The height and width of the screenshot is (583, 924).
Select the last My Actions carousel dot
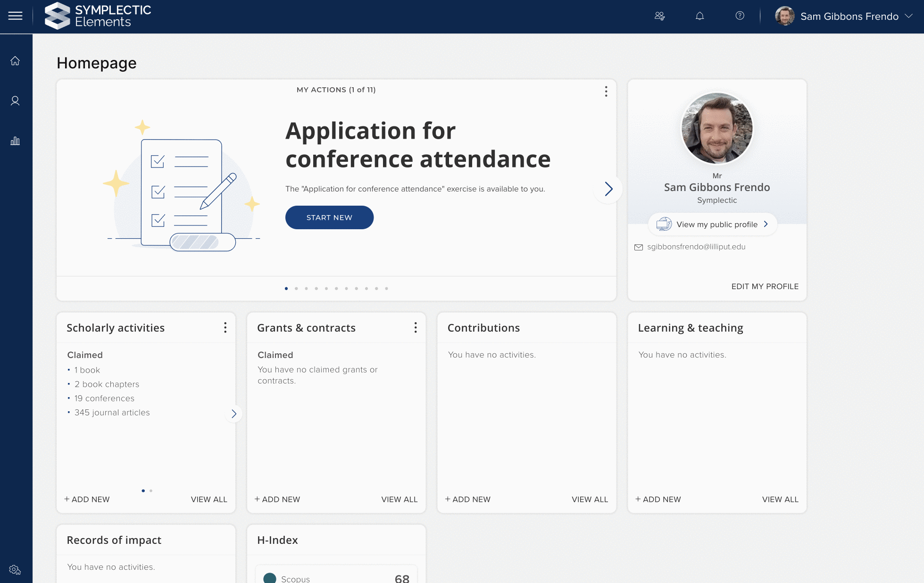click(386, 288)
